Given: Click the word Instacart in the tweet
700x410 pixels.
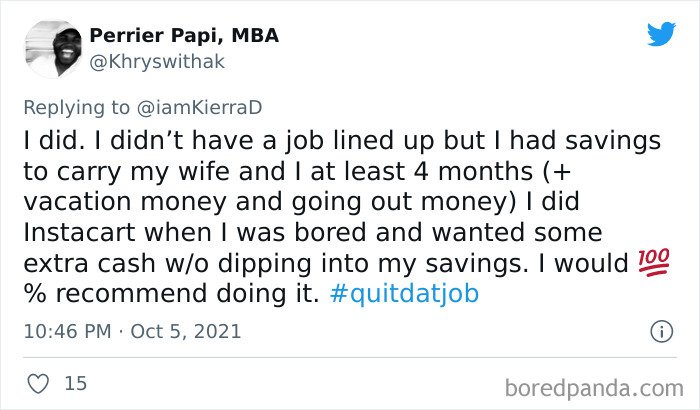Looking at the screenshot, I should (x=79, y=233).
